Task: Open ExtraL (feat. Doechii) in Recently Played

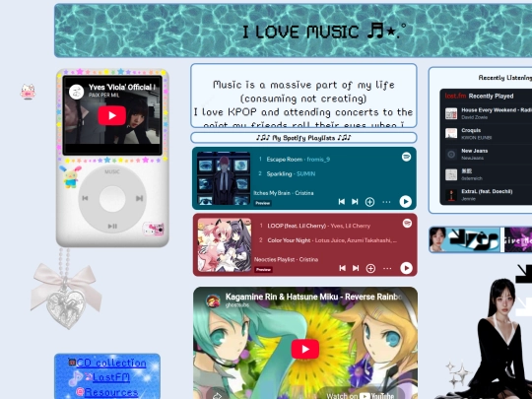Action: 487,191
